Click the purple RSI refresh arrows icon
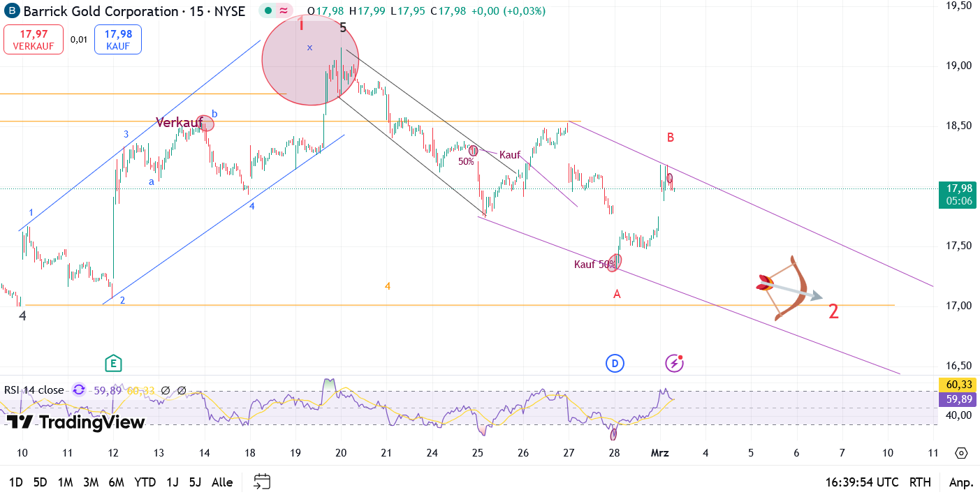980x497 pixels. (x=79, y=390)
